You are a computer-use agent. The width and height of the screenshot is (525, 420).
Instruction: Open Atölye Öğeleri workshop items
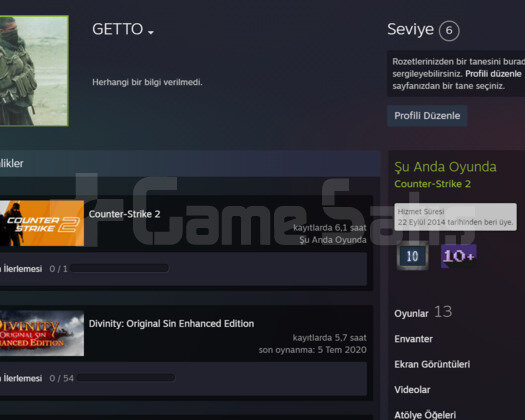(x=425, y=415)
